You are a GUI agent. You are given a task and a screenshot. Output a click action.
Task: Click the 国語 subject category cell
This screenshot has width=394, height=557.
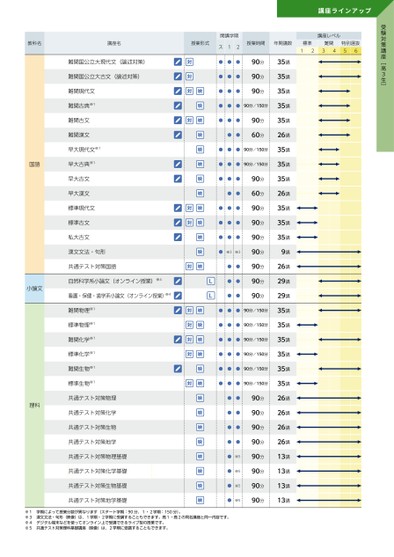34,164
